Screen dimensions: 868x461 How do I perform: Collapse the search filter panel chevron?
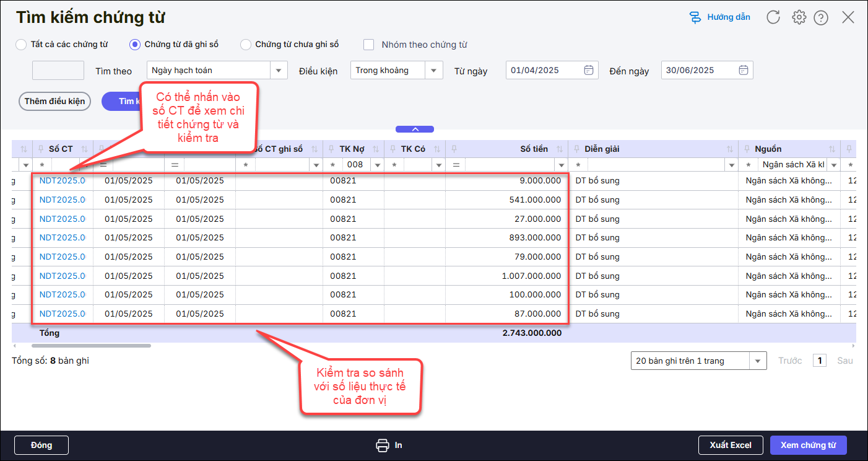pos(415,130)
